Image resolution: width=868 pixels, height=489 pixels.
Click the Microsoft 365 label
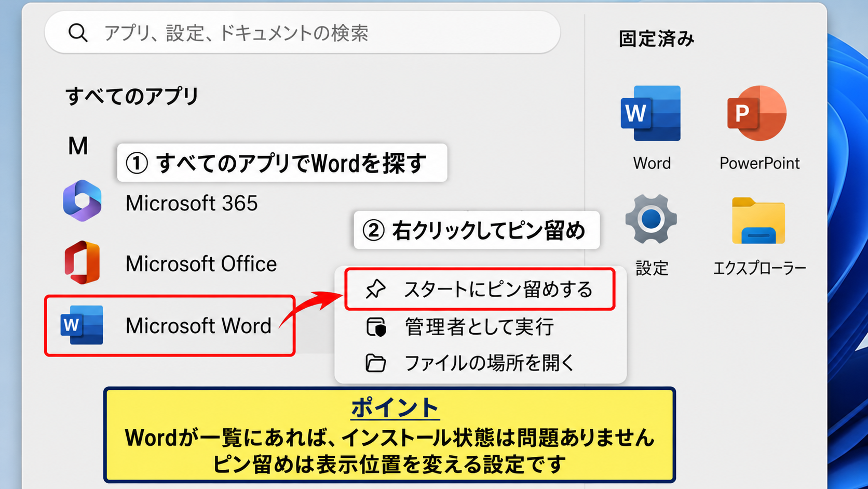(x=192, y=203)
